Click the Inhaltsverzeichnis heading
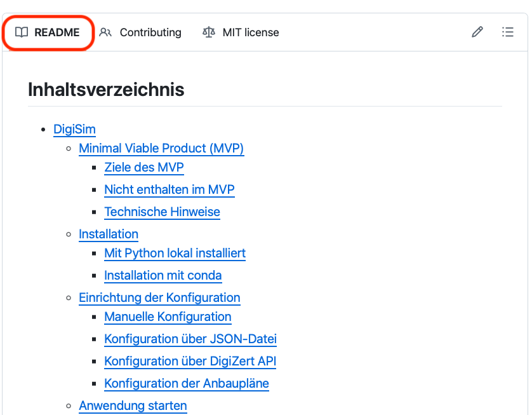Viewport: 532px width, 415px height. point(106,90)
